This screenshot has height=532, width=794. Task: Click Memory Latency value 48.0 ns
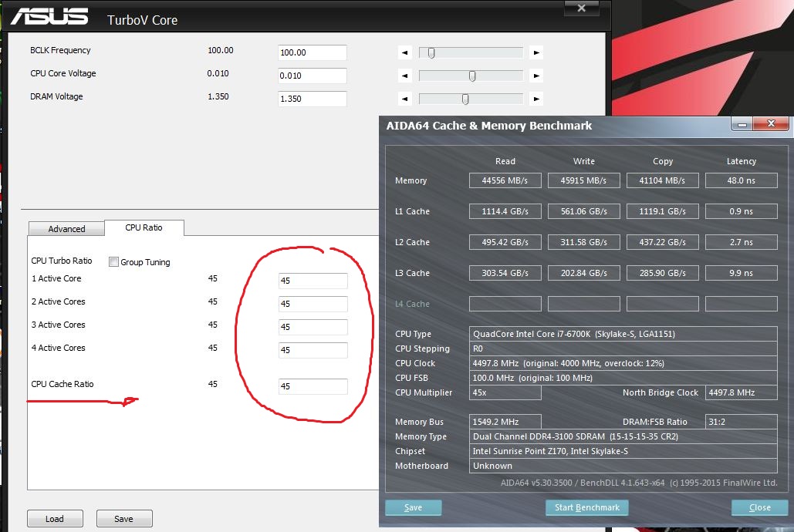[x=742, y=180]
